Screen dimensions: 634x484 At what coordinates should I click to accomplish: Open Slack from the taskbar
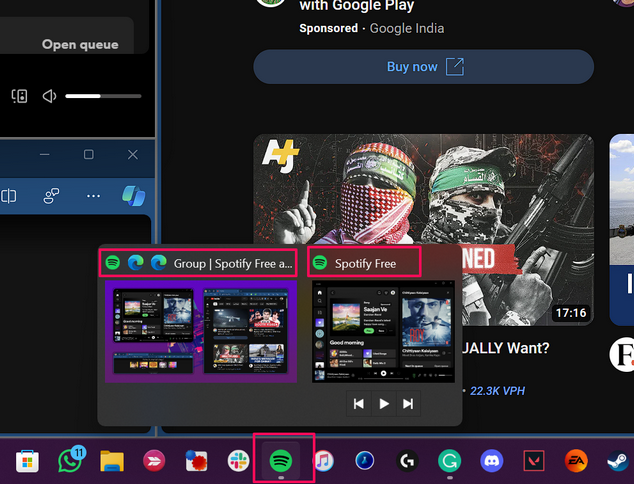click(x=237, y=461)
